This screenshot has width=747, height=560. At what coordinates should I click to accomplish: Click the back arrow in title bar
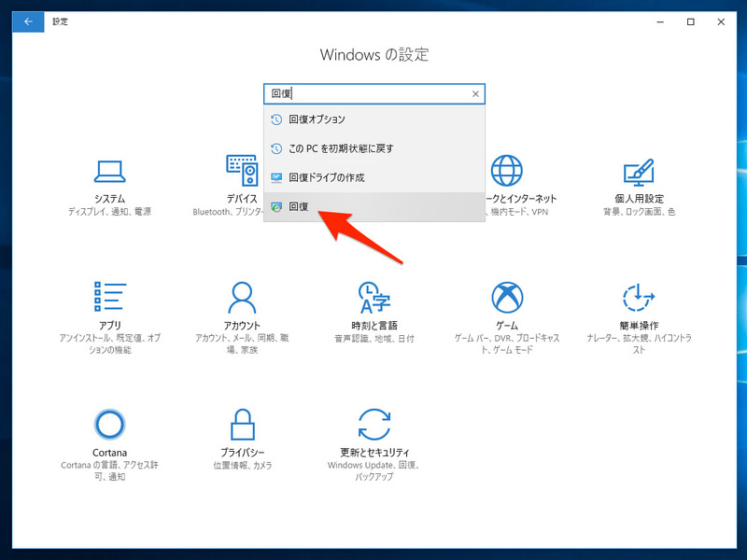(x=28, y=21)
